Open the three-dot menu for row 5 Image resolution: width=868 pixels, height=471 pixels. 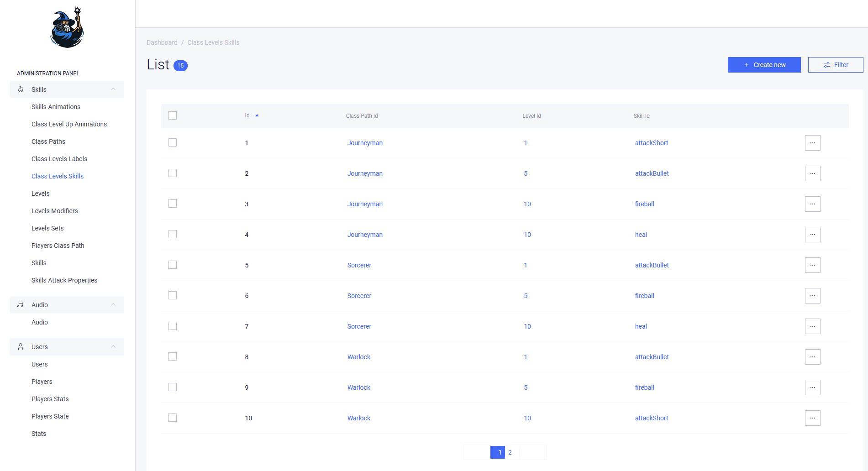tap(812, 265)
